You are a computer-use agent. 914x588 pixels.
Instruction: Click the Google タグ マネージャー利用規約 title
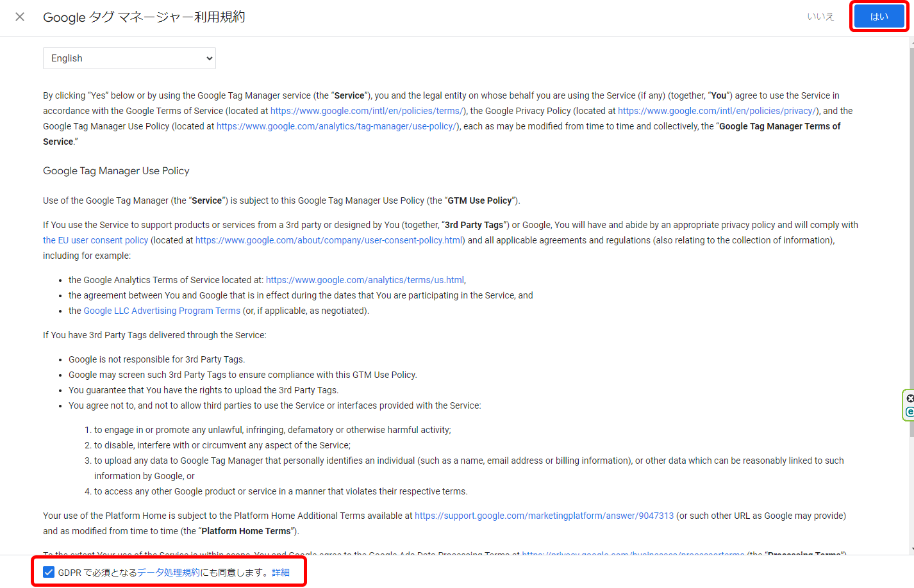click(x=144, y=17)
